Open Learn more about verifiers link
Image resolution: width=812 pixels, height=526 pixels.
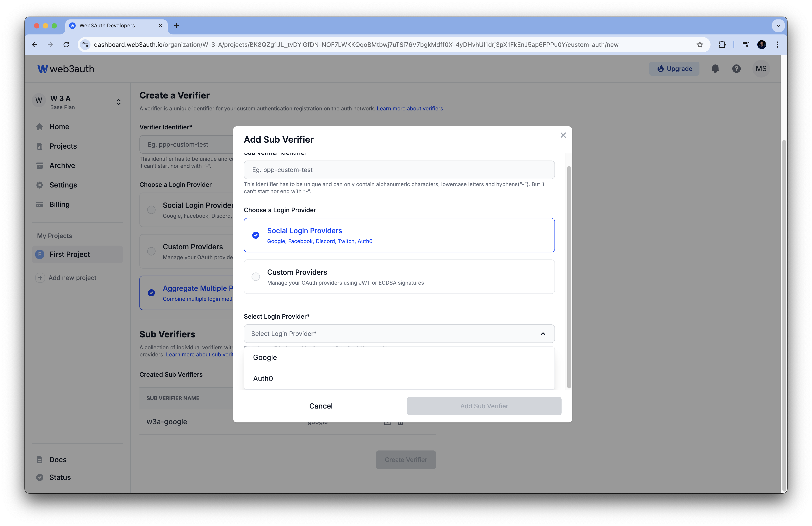(409, 109)
